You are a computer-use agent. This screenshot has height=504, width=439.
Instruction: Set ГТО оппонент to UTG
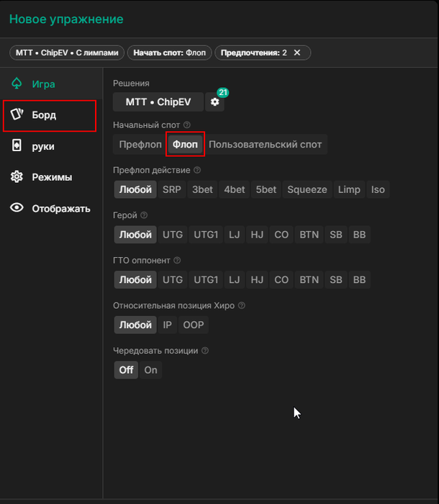(x=173, y=279)
